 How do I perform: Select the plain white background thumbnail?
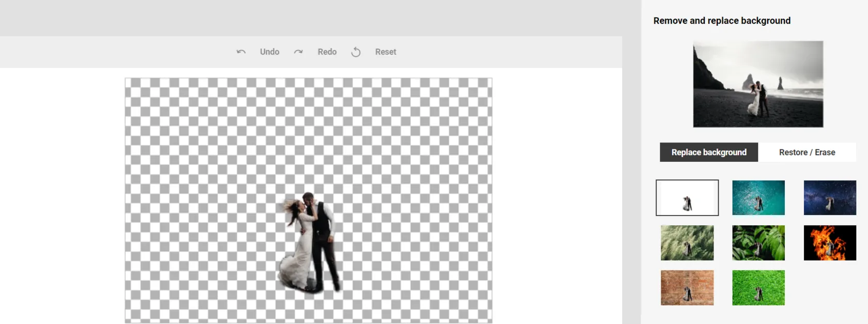point(687,198)
